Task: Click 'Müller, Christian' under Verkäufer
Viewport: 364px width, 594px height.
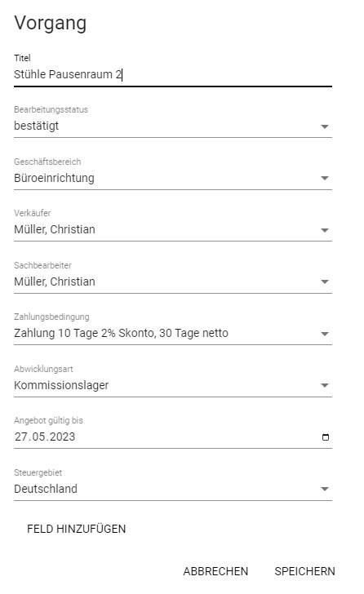Action: [55, 229]
